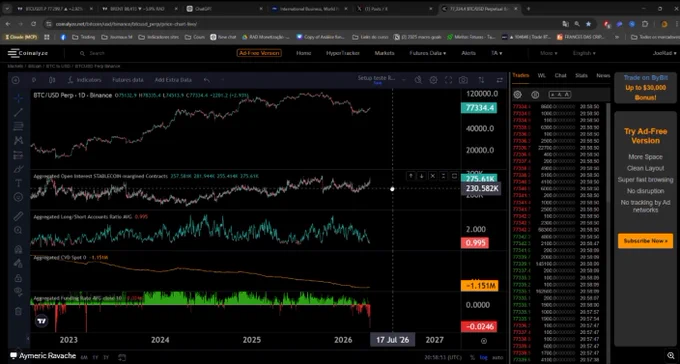Expand the Futures Data menu
Screen dimensions: 680x364
[428, 53]
